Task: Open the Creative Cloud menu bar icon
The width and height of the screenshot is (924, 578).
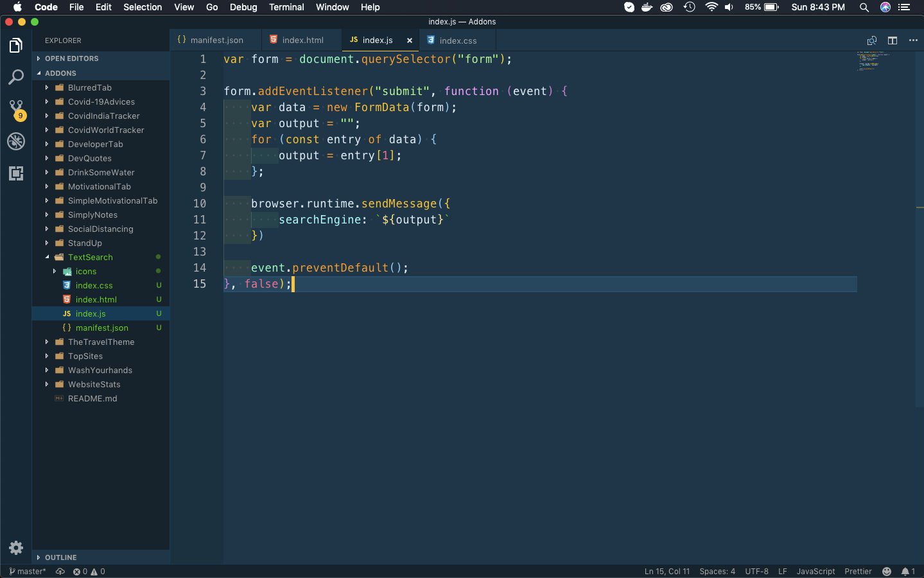Action: coord(667,7)
